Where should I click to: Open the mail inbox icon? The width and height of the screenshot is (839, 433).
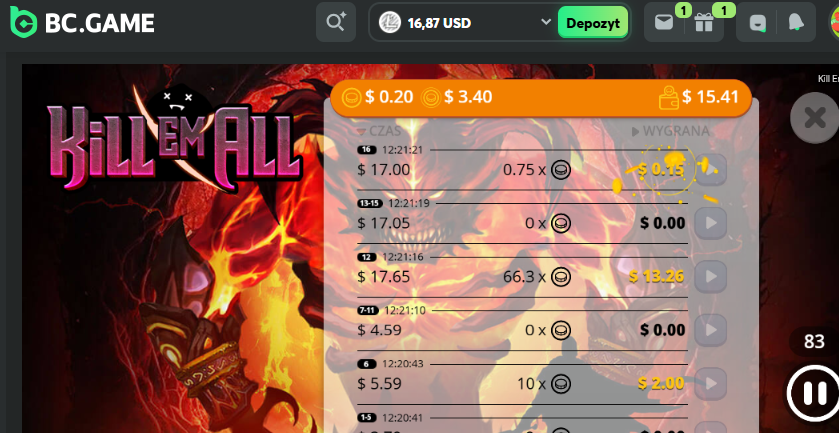664,22
